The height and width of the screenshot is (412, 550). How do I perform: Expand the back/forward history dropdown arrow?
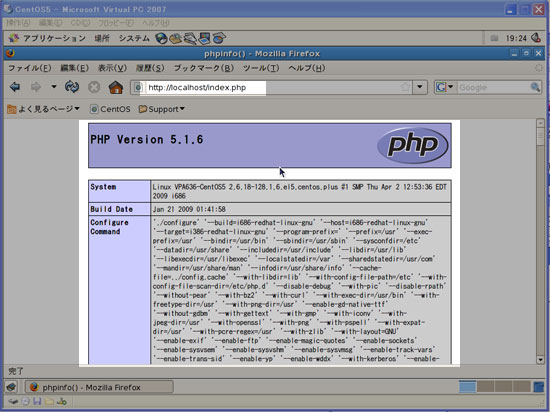coord(54,87)
